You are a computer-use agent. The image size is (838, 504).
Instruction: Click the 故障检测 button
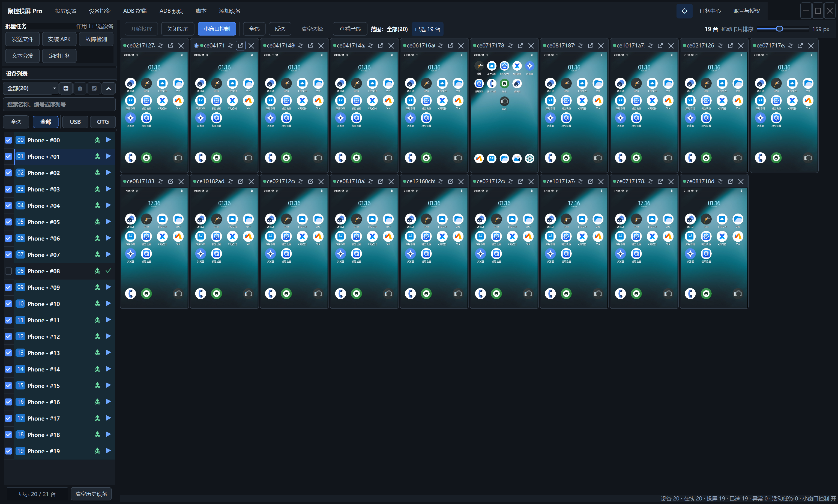tap(96, 39)
